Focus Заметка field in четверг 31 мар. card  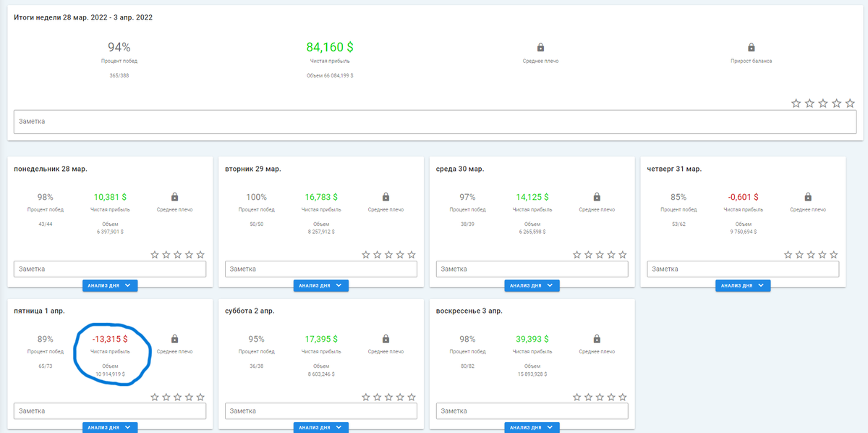click(x=743, y=269)
